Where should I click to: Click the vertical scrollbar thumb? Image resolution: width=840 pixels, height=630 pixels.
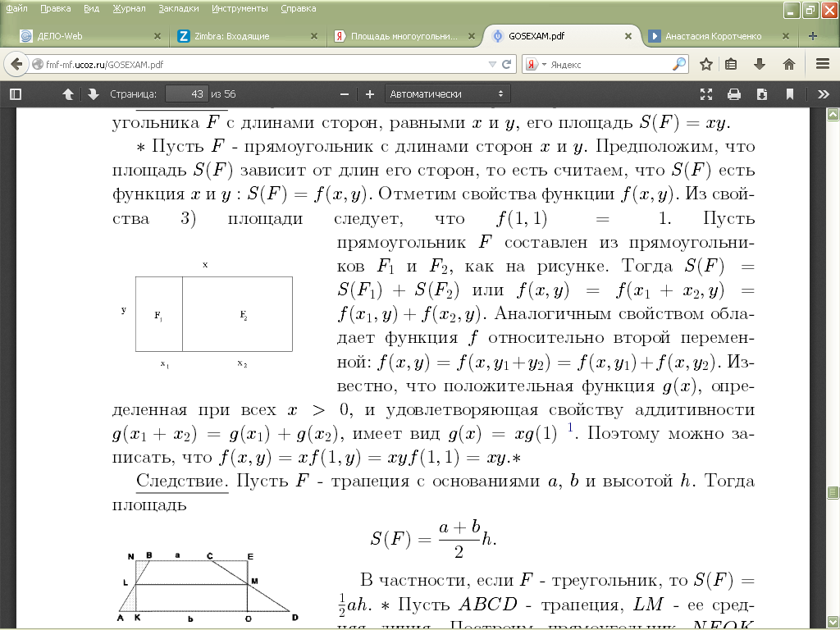[x=833, y=492]
